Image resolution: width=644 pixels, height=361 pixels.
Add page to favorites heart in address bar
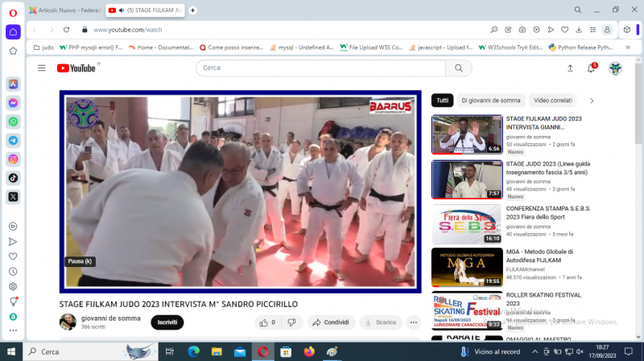pos(565,30)
